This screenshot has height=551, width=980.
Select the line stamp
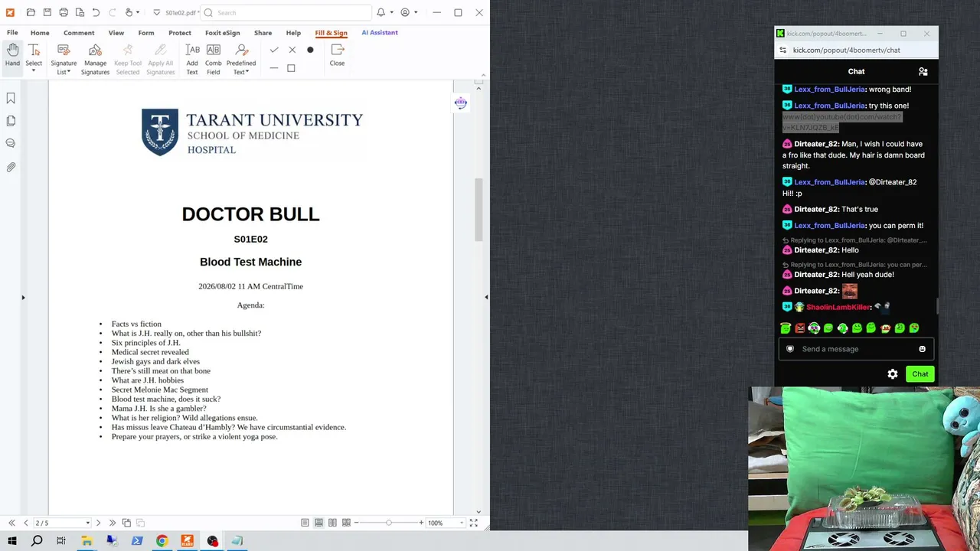(x=274, y=68)
